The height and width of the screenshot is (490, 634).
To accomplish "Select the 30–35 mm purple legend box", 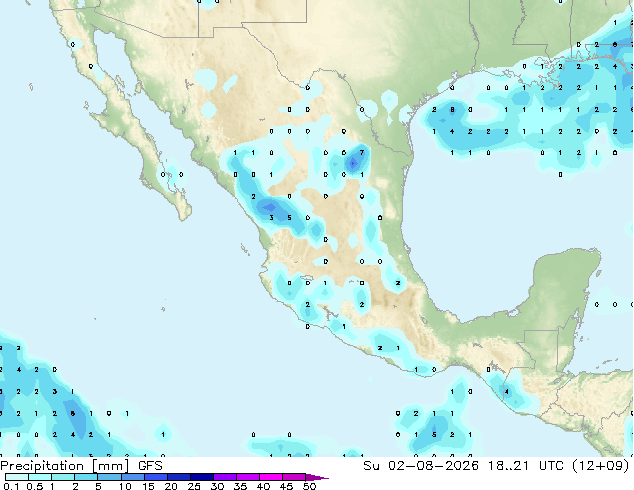I will click(224, 477).
